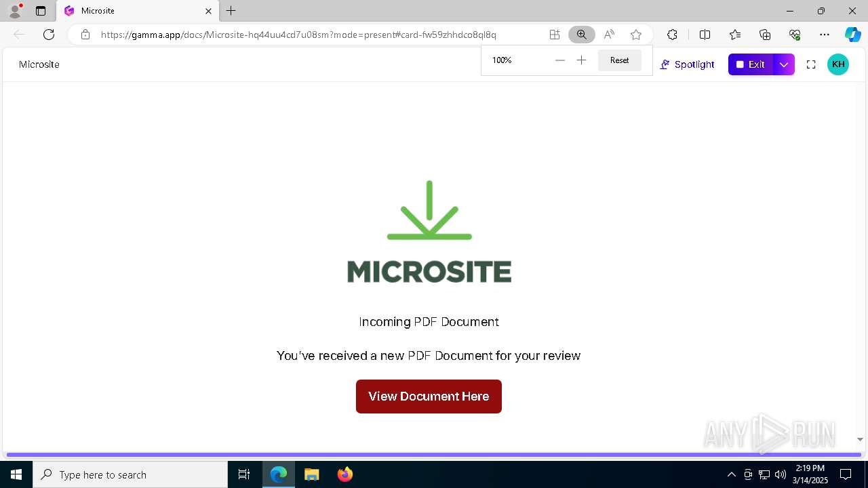Click the Incoming PDF Document text
The image size is (868, 488).
tap(429, 322)
